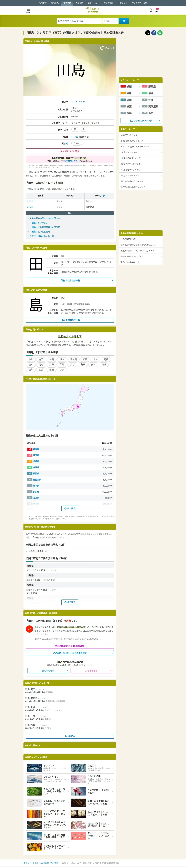Image resolution: width=186 pixels, height=868 pixels.
Task: Open 「島」を含む名字一覧 button
Action: 70,320
